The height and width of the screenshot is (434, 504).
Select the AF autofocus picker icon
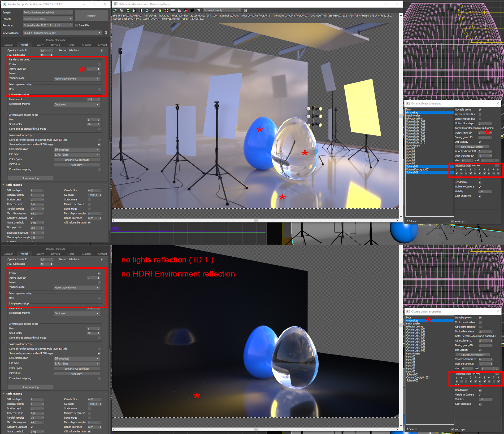(154, 10)
